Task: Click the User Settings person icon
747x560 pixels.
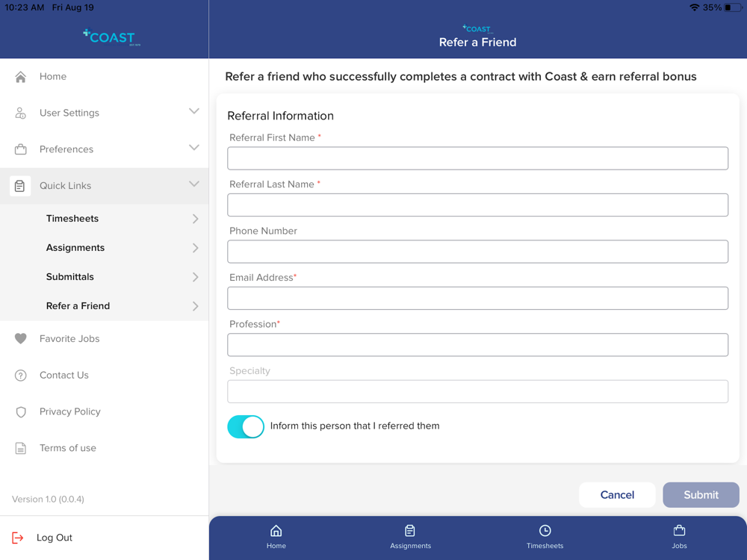Action: (20, 113)
